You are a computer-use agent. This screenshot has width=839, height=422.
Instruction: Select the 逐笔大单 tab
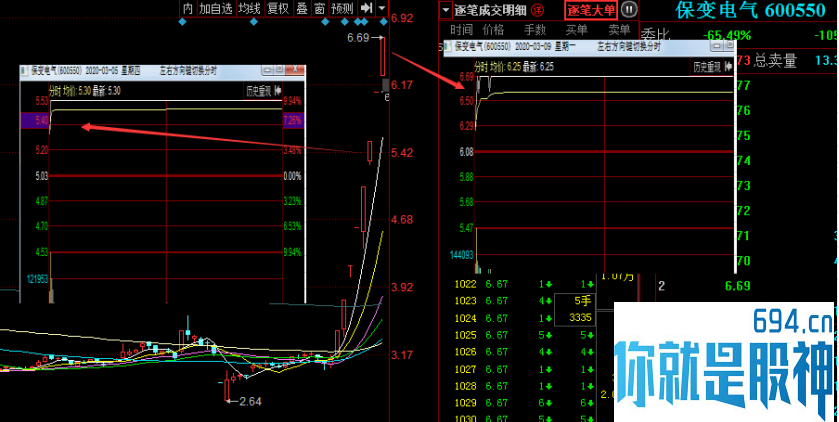[x=591, y=10]
